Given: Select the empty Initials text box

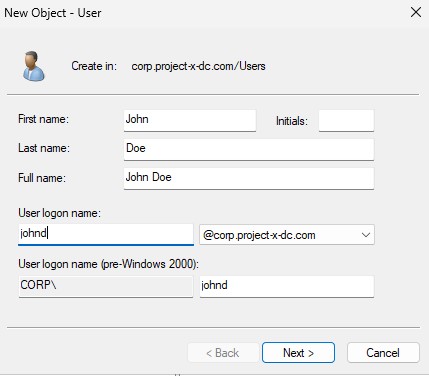Looking at the screenshot, I should (x=346, y=120).
